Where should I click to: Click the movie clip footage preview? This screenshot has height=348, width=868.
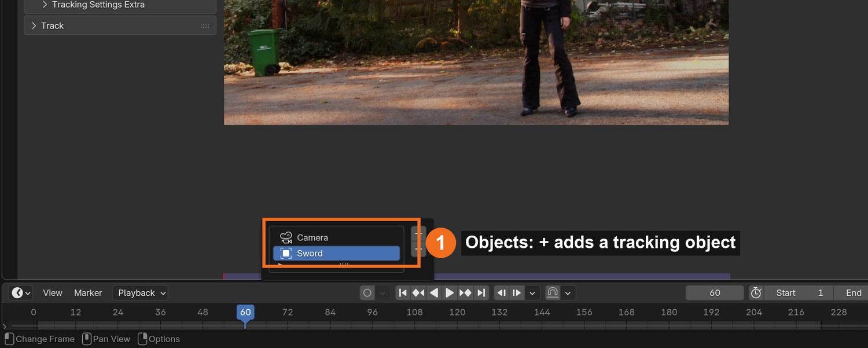tap(476, 62)
